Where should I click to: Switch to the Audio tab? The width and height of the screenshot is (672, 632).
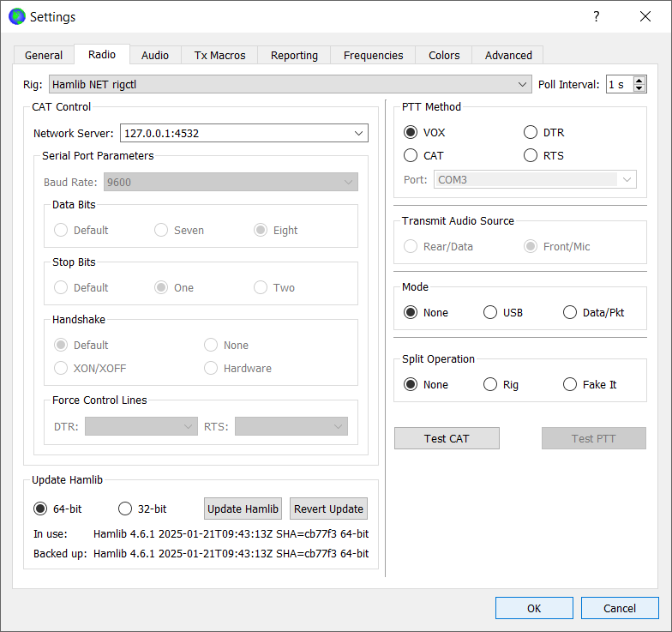tap(155, 55)
